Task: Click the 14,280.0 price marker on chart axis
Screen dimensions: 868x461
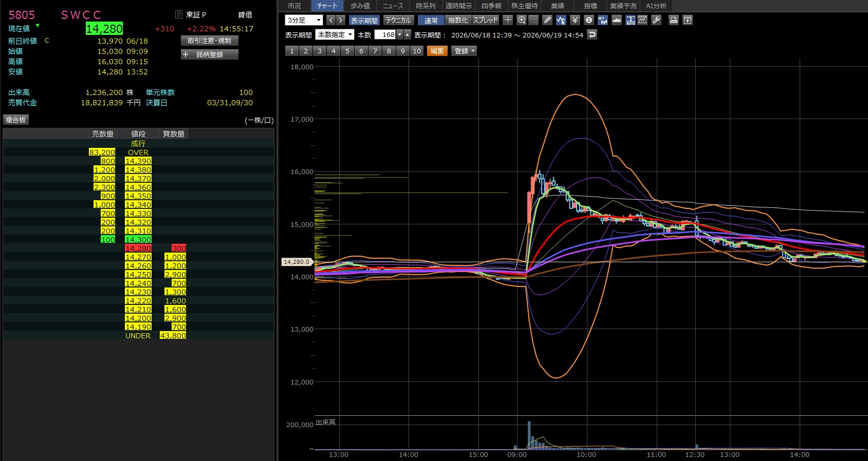Action: click(297, 262)
